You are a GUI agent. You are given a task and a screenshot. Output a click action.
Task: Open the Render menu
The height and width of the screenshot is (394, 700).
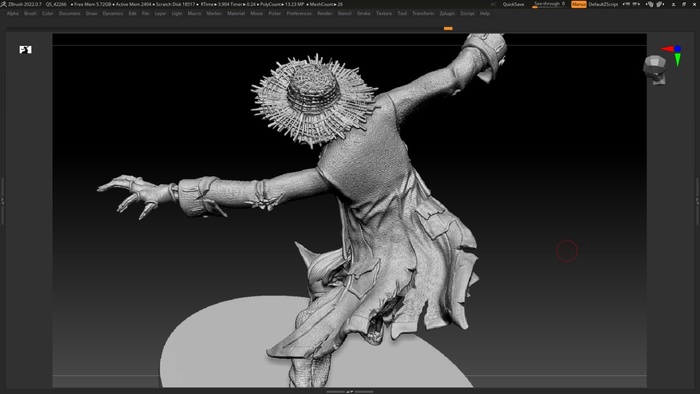325,13
